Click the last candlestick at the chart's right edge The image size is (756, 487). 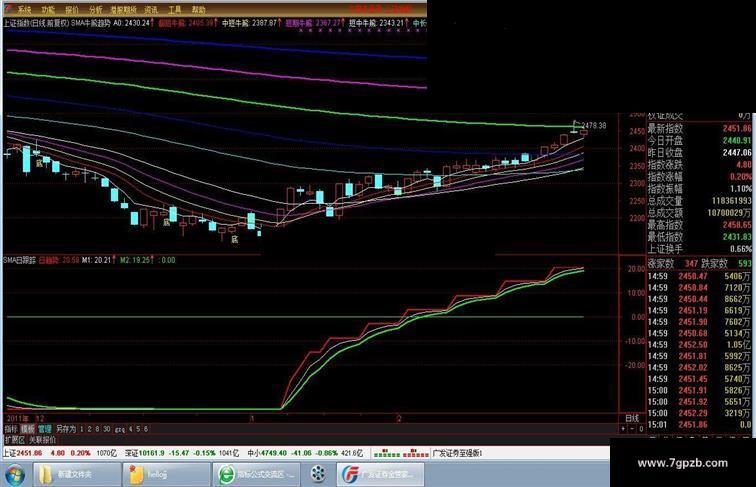[x=584, y=132]
